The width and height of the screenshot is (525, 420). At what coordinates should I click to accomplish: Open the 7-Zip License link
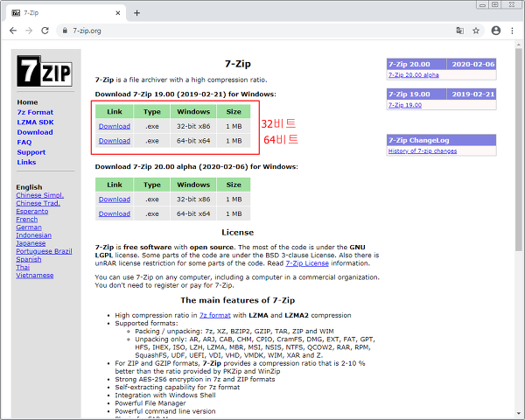point(307,263)
